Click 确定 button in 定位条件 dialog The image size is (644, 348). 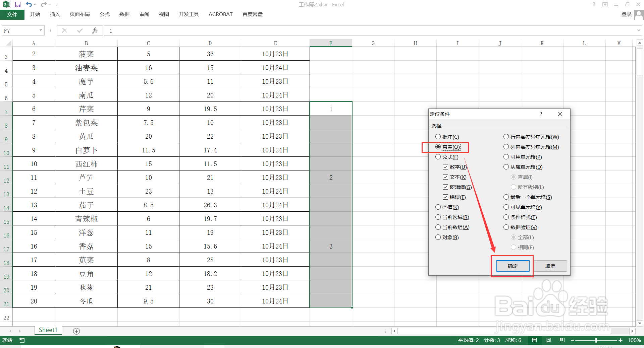(513, 266)
